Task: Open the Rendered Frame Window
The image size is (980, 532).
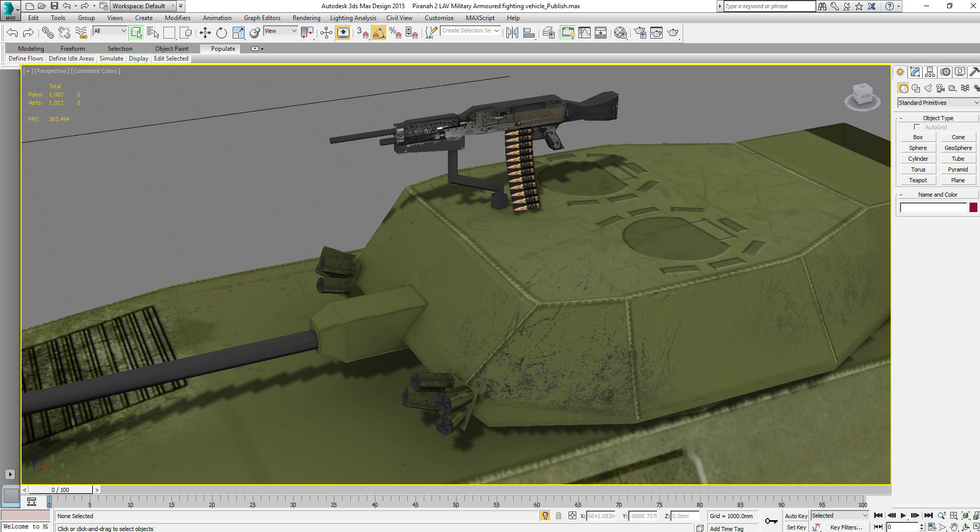Action: pos(656,33)
